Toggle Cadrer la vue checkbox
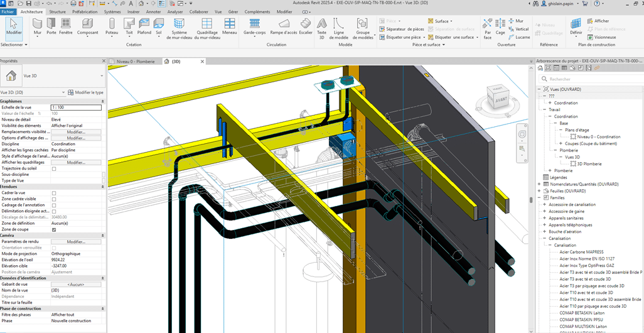The width and height of the screenshot is (644, 333). (54, 193)
